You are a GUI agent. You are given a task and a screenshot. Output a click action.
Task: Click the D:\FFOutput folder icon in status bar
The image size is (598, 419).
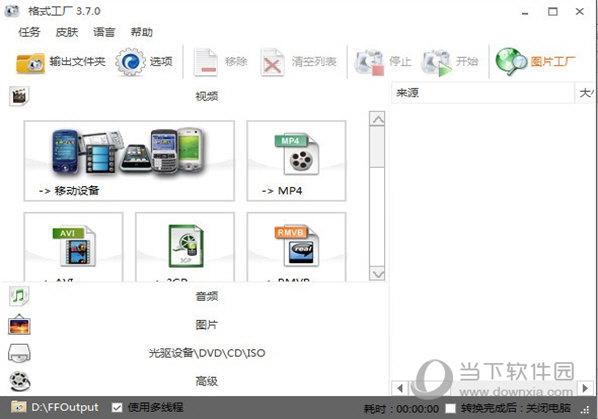click(x=18, y=407)
